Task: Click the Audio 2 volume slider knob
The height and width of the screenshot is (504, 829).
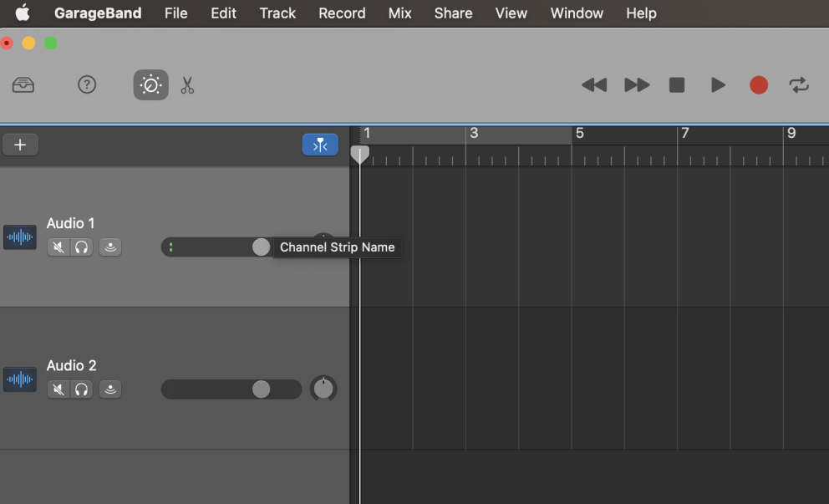Action: coord(261,389)
